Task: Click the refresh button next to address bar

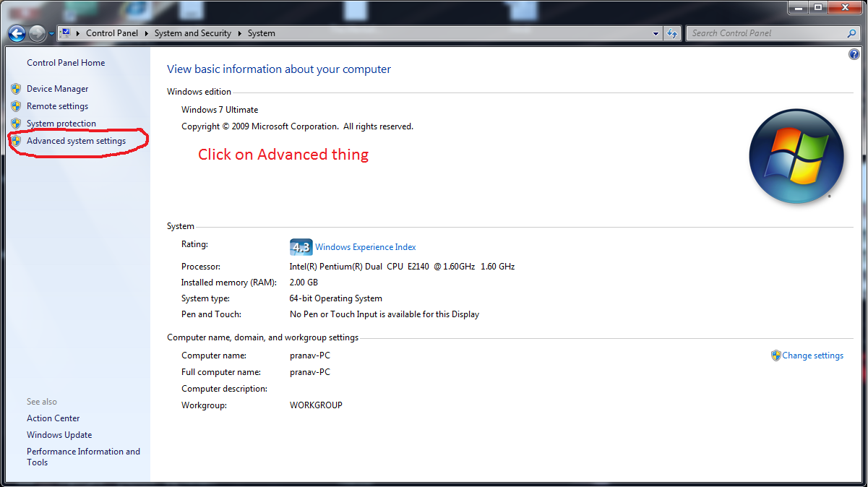Action: (x=672, y=33)
